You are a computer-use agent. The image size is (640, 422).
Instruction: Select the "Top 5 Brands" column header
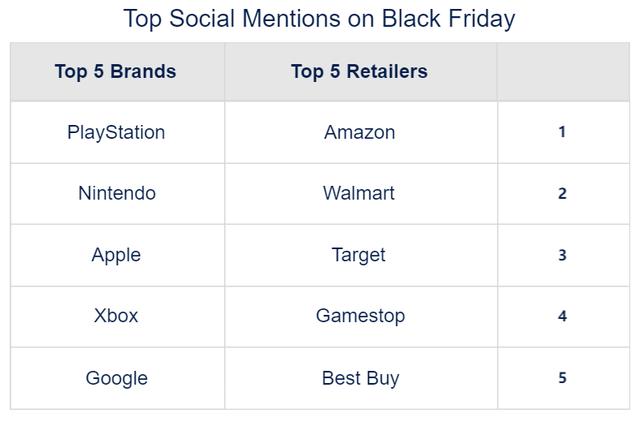116,71
